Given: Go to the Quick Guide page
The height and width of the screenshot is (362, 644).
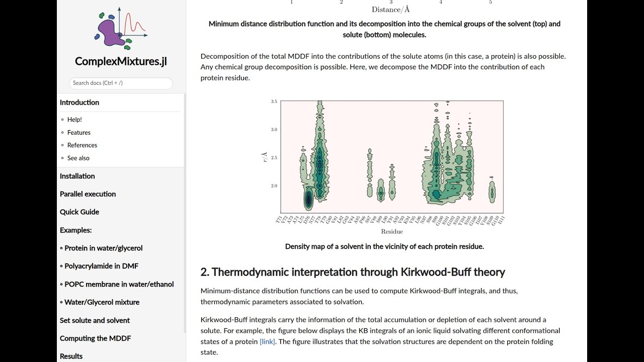Looking at the screenshot, I should point(79,212).
